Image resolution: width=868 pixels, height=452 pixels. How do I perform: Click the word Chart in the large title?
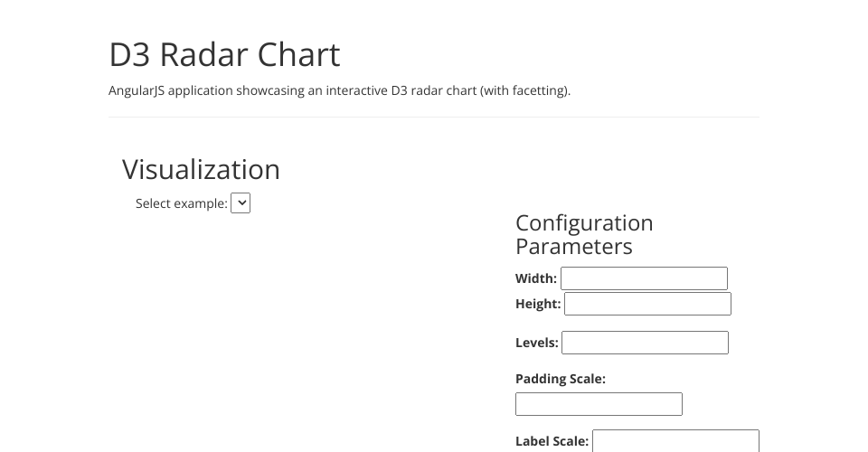coord(298,55)
